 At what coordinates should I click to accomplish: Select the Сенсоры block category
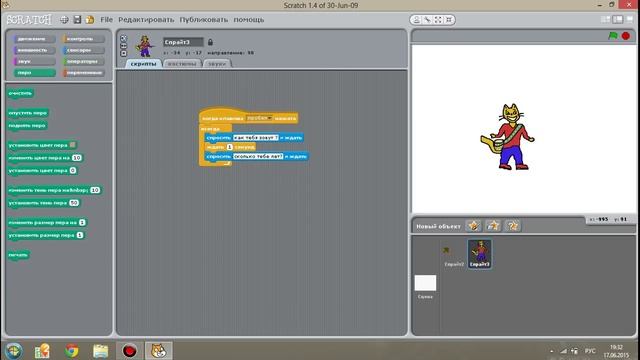83,50
